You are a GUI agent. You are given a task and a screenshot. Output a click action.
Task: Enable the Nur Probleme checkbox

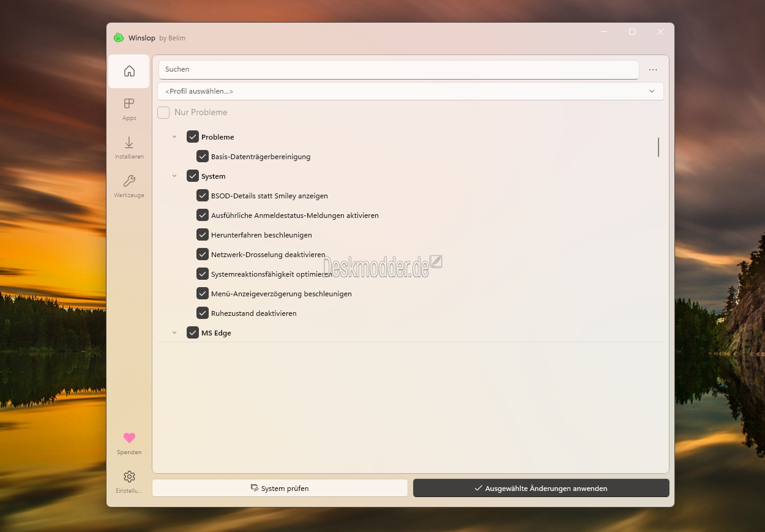click(163, 113)
